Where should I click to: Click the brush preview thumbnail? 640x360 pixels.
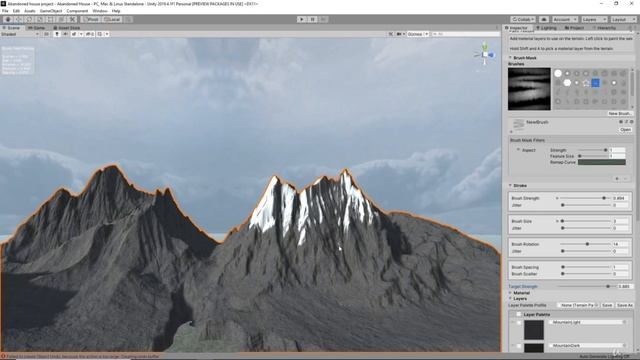[x=529, y=89]
